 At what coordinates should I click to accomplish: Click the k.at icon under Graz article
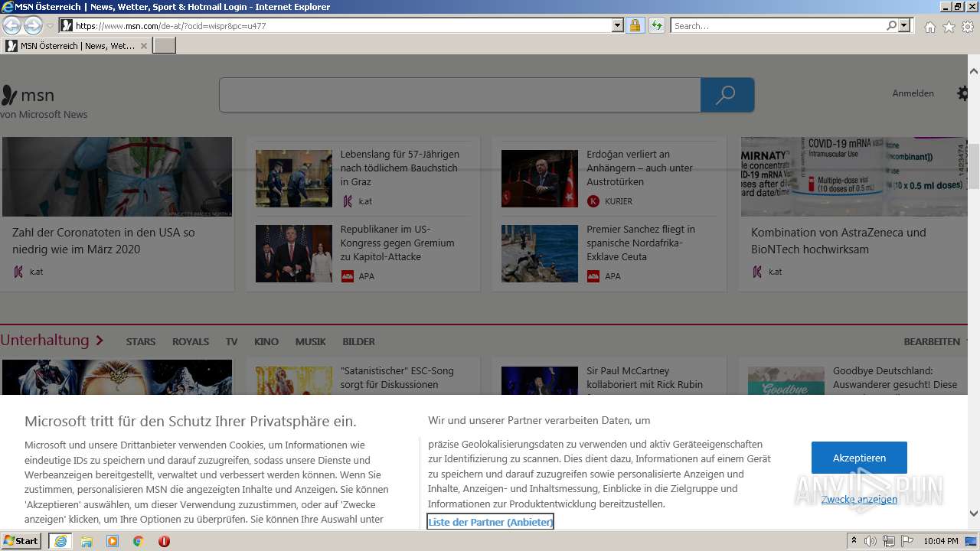tap(347, 201)
